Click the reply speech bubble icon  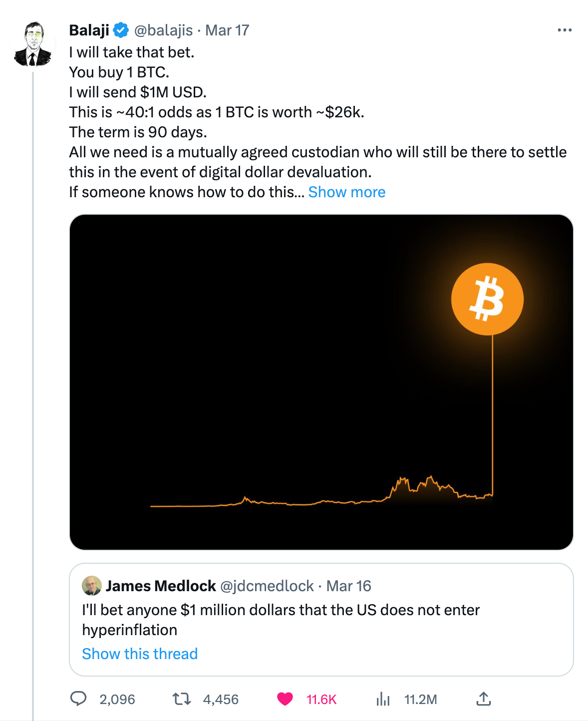(x=78, y=699)
